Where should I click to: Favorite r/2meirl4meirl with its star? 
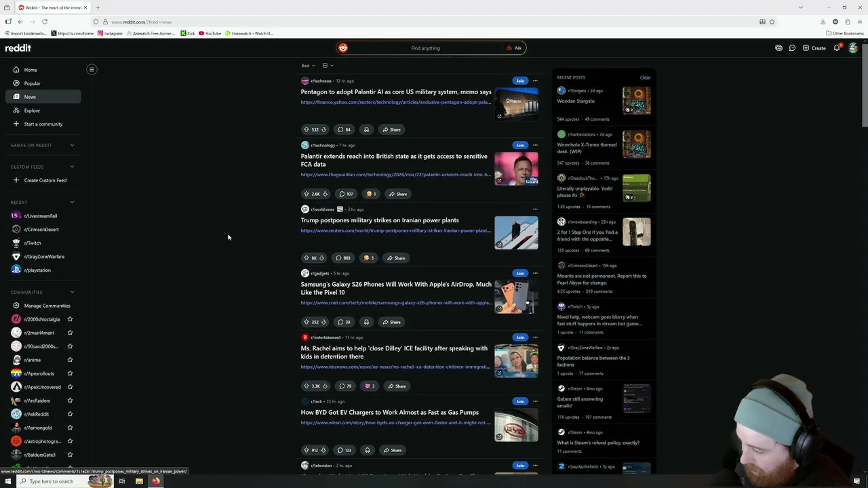coord(70,333)
